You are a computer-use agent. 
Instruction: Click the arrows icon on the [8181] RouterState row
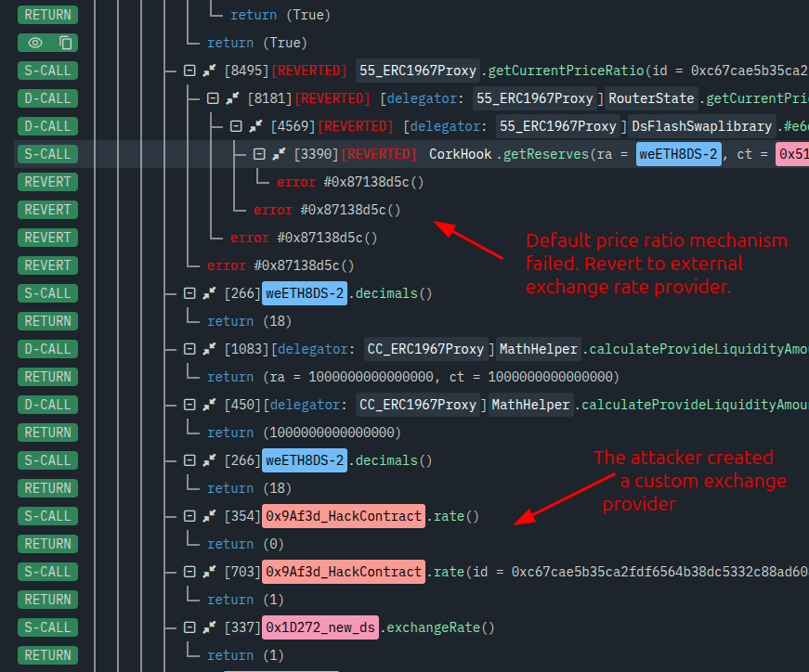pyautogui.click(x=232, y=98)
